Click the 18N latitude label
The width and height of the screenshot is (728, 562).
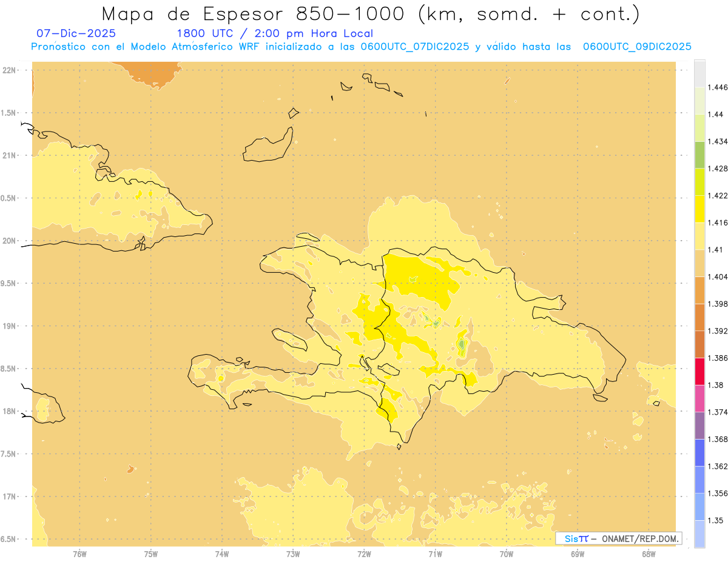coord(9,411)
